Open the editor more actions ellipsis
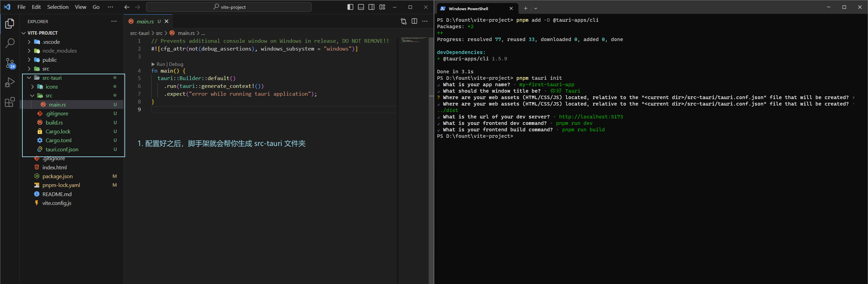868x284 pixels. pos(425,21)
